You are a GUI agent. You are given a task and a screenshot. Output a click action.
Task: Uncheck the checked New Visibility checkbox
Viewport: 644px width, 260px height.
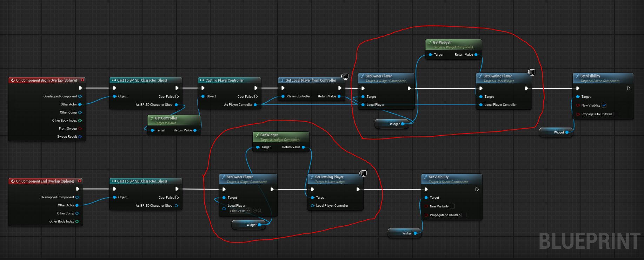pos(604,105)
